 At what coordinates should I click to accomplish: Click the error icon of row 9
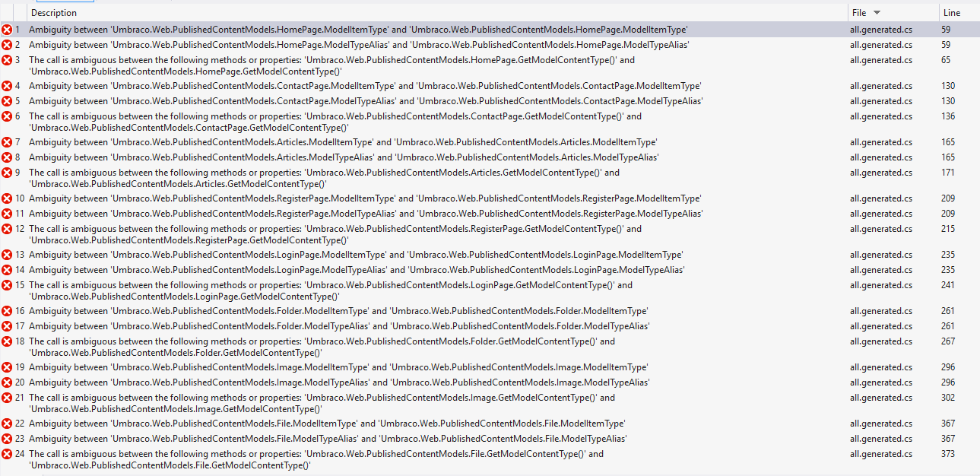pos(7,173)
